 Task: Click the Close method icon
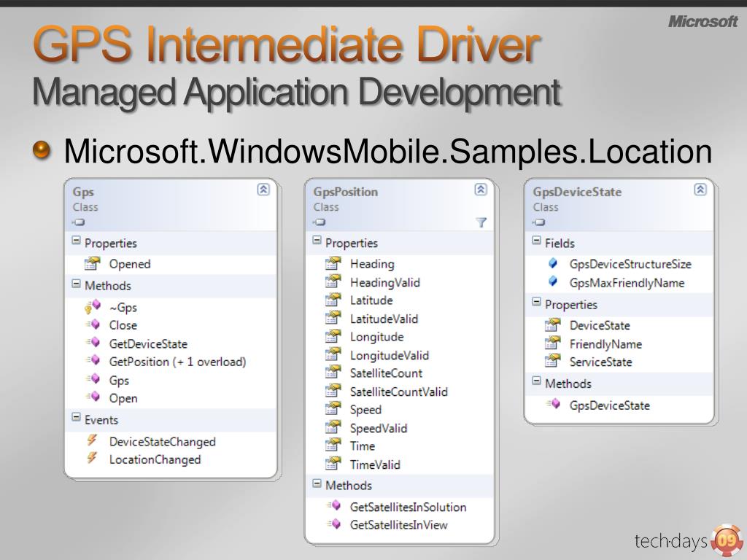coord(93,324)
